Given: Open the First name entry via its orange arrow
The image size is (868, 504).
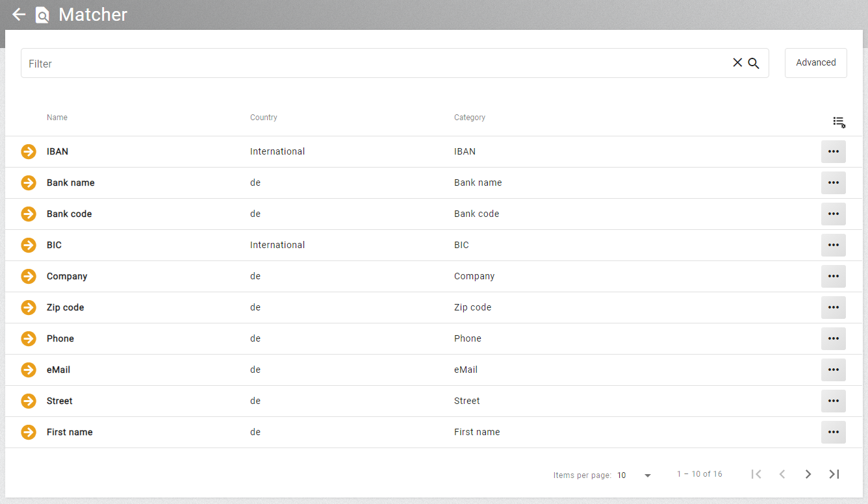Looking at the screenshot, I should (28, 432).
